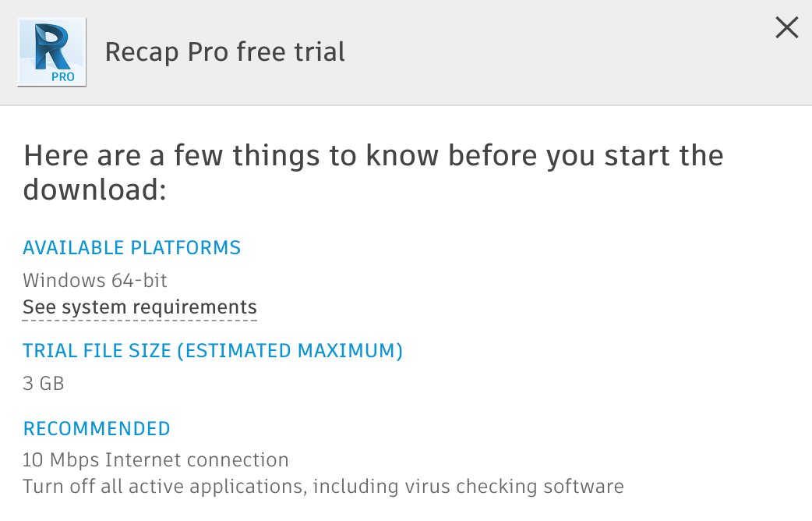This screenshot has height=521, width=812.
Task: Click the 10 Mbps Internet connection line
Action: tap(156, 460)
